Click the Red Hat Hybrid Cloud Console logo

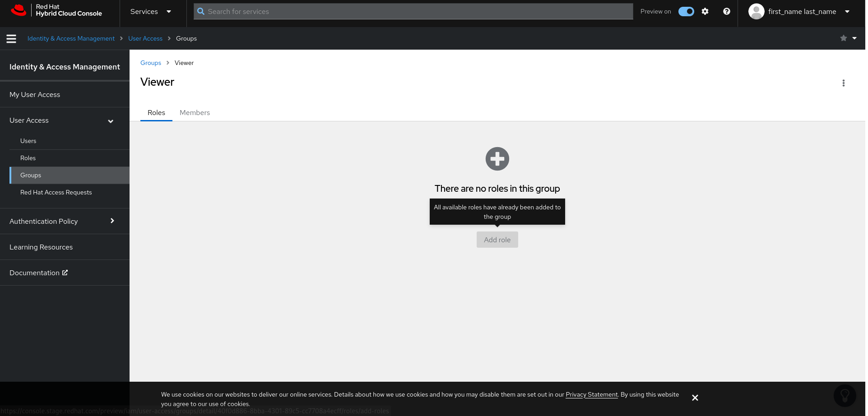click(x=56, y=10)
